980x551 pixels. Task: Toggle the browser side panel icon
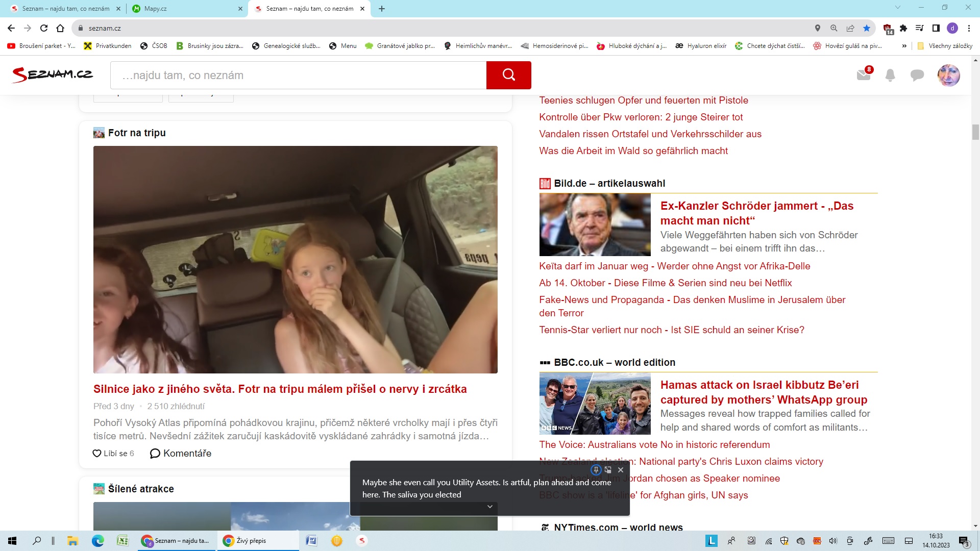(x=936, y=28)
